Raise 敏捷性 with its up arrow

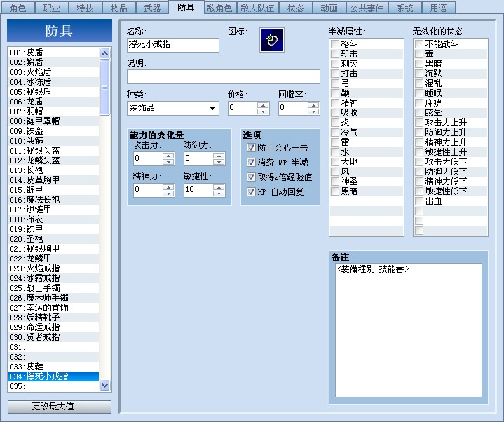(x=219, y=187)
